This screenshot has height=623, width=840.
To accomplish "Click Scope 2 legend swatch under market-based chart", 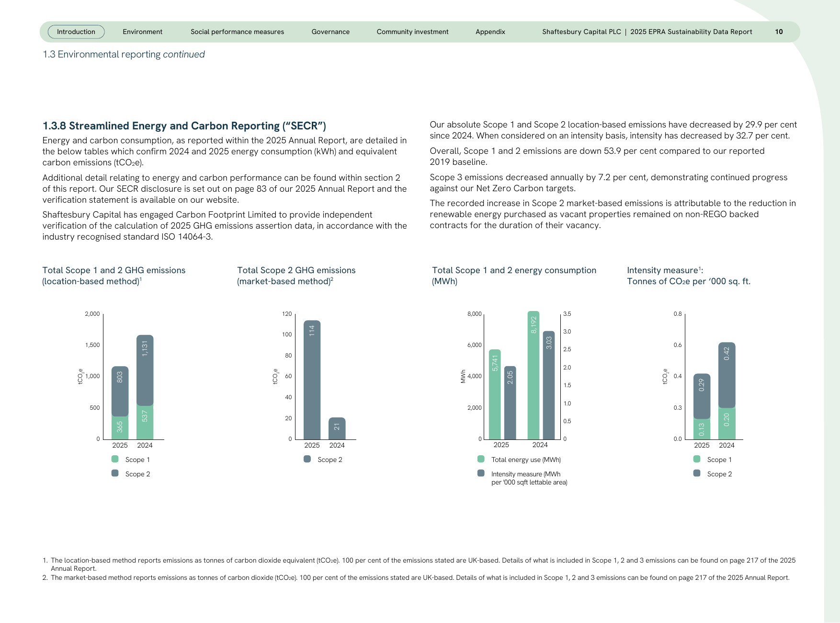I will 307,459.
